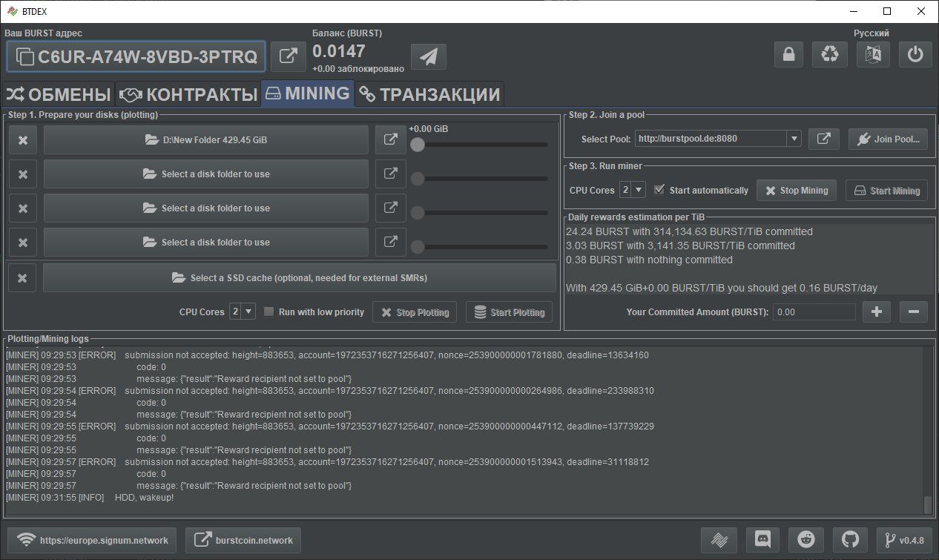This screenshot has width=939, height=560.
Task: Click the Signum logo icon
Action: pos(719,540)
